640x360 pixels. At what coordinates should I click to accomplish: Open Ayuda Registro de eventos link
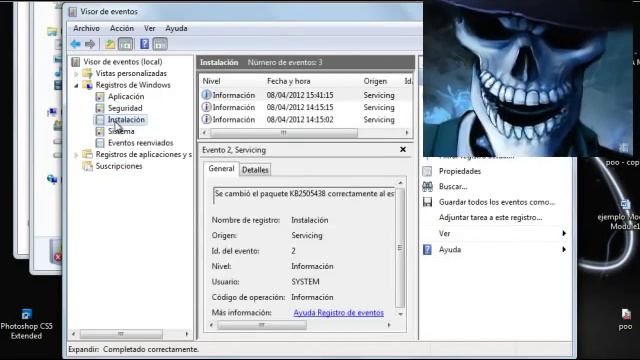click(338, 313)
